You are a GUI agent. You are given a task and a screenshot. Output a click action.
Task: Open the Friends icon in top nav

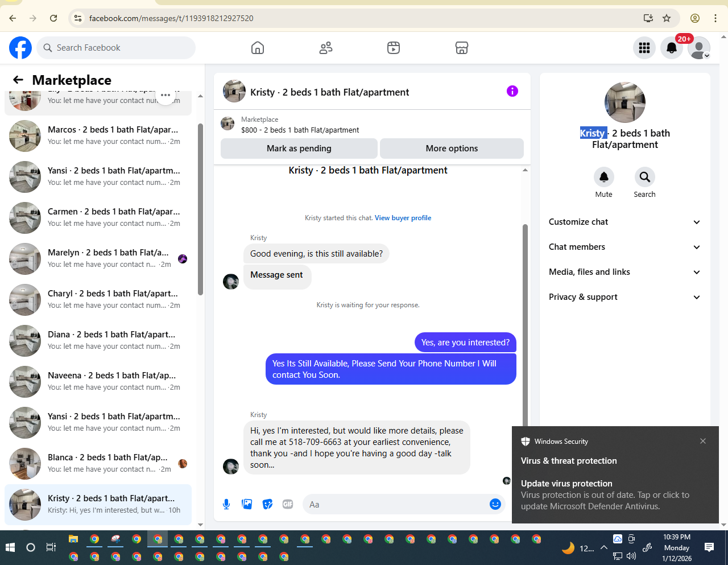tap(326, 48)
